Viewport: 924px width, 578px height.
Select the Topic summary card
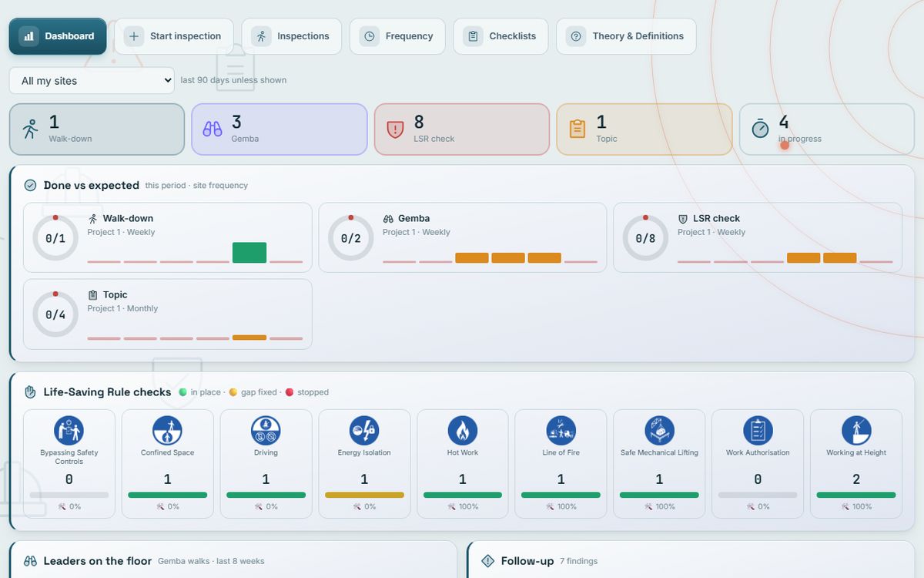[644, 129]
